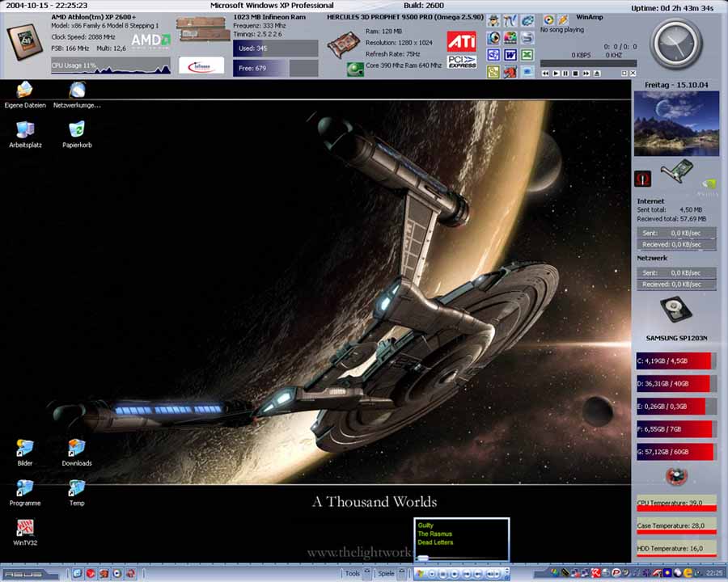Click the ASUS start button
The image size is (728, 582).
tap(29, 574)
